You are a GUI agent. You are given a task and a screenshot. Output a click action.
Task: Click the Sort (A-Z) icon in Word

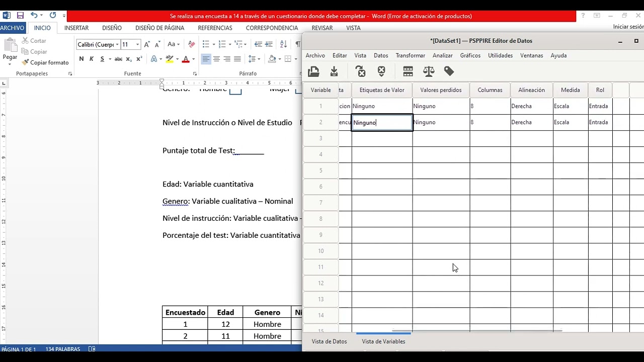283,44
